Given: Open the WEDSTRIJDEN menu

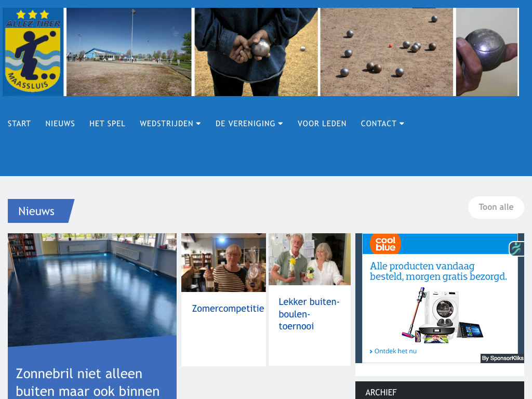Looking at the screenshot, I should tap(167, 124).
